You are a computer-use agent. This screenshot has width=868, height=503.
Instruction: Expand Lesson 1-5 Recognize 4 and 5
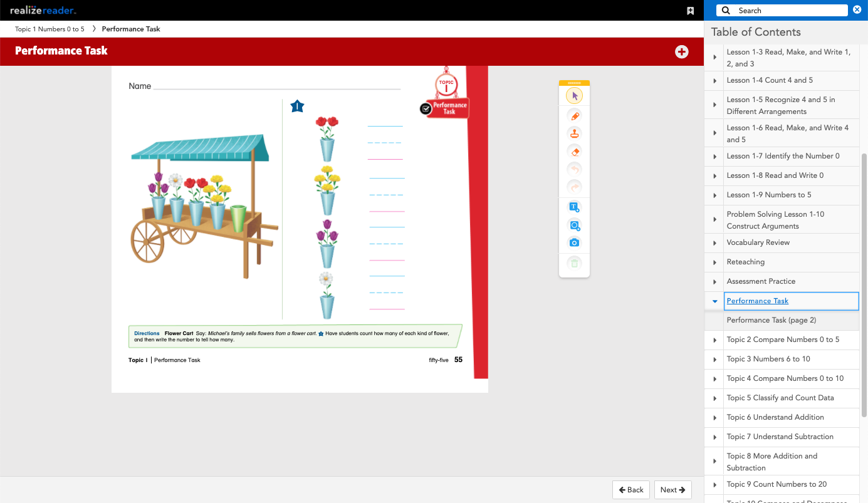point(714,105)
